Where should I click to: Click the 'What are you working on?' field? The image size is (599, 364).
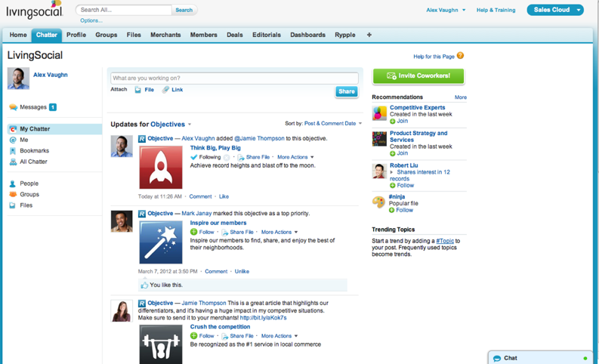(234, 78)
